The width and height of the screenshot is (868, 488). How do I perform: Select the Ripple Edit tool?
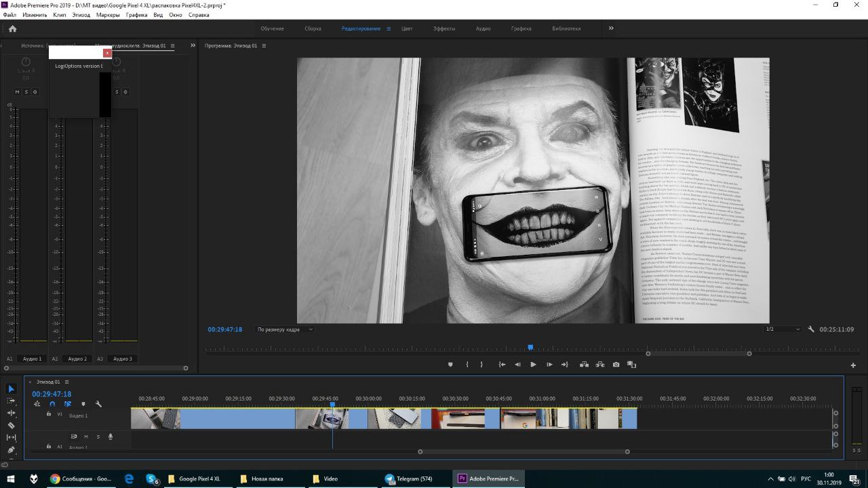click(x=11, y=413)
